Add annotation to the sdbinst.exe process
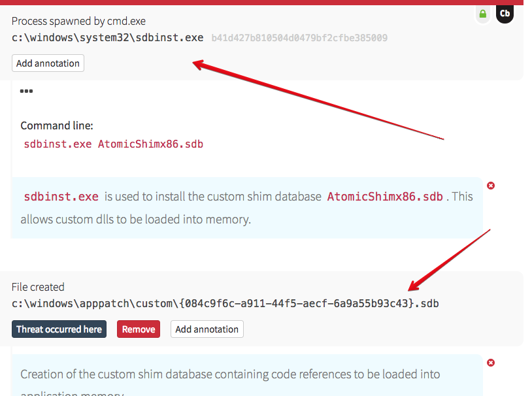Screen dimensions: 532x396 click(x=48, y=63)
